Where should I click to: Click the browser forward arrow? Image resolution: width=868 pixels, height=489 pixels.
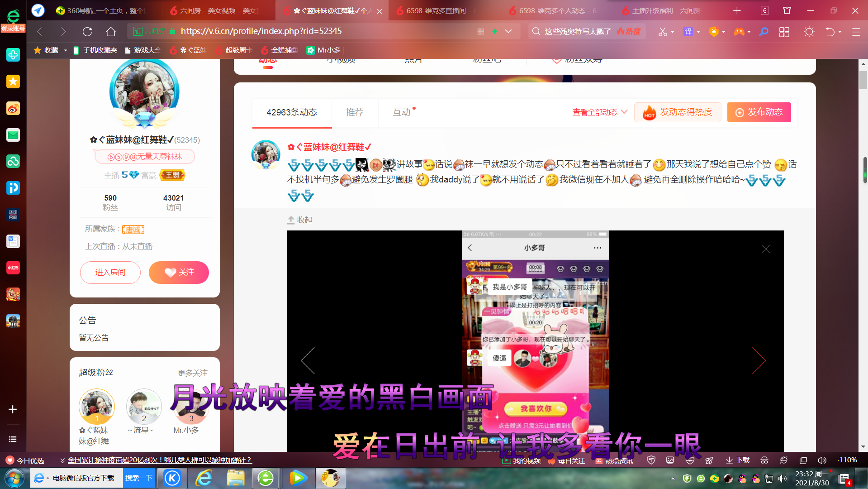tap(63, 31)
